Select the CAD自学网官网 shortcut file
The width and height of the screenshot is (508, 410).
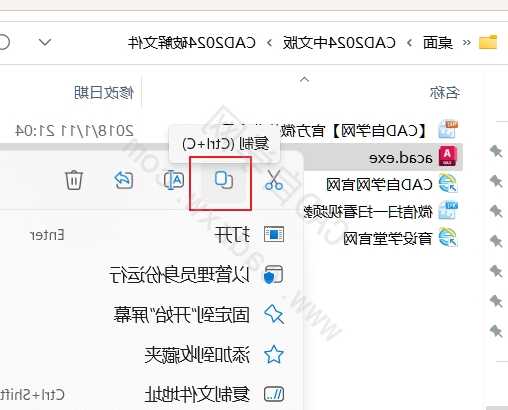[x=392, y=184]
